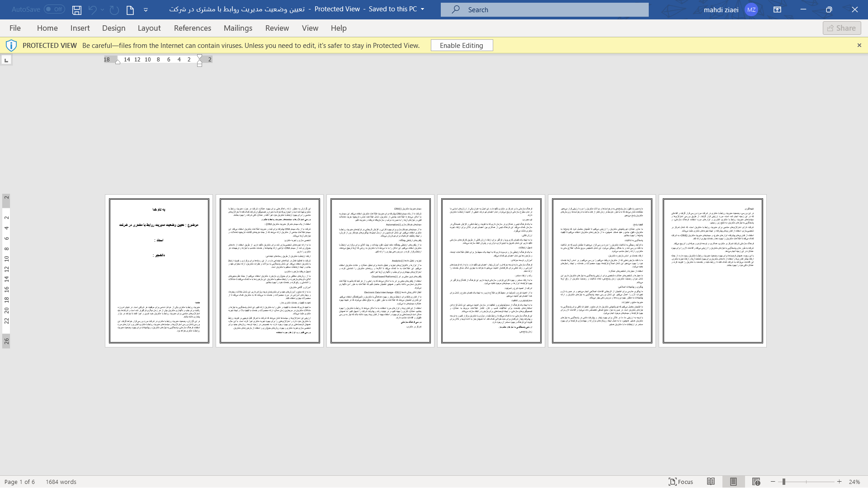Click Page 1 of 6 status indicator
This screenshot has width=868, height=488.
[x=19, y=482]
